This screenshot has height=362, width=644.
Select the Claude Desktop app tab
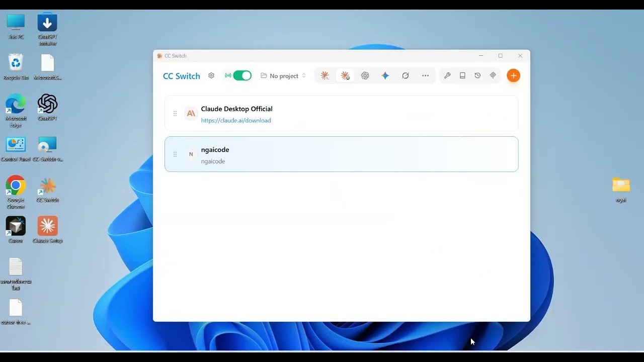(345, 75)
